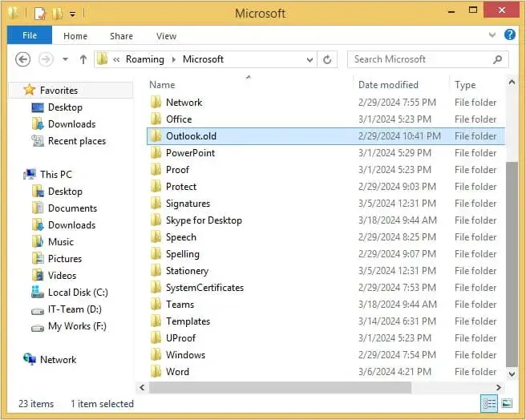Click the search magnifier icon
The width and height of the screenshot is (526, 420).
497,59
